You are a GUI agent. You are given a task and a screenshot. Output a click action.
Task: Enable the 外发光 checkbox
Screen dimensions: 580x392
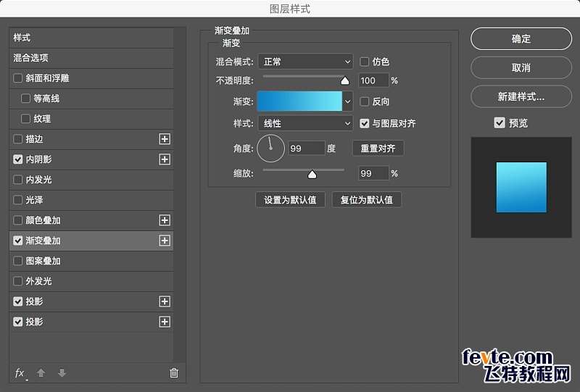coord(17,281)
